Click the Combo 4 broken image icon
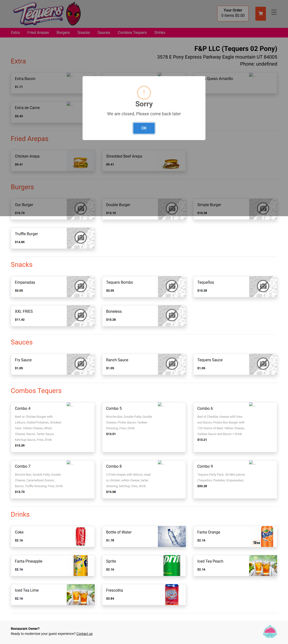 tap(70, 405)
